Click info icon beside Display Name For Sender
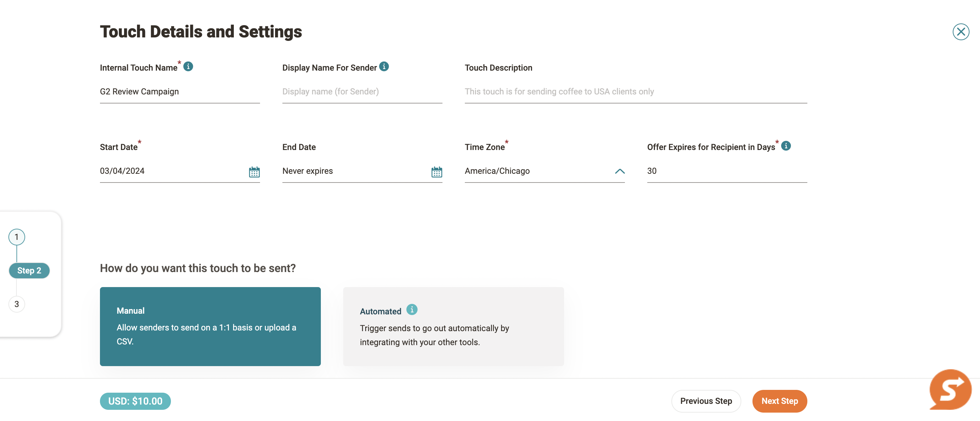The width and height of the screenshot is (980, 421). click(384, 66)
